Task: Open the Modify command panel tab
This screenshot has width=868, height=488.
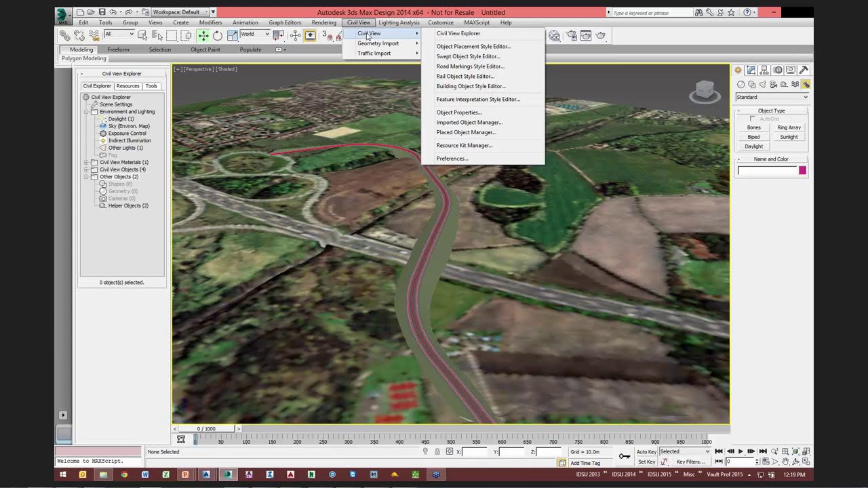Action: click(751, 70)
